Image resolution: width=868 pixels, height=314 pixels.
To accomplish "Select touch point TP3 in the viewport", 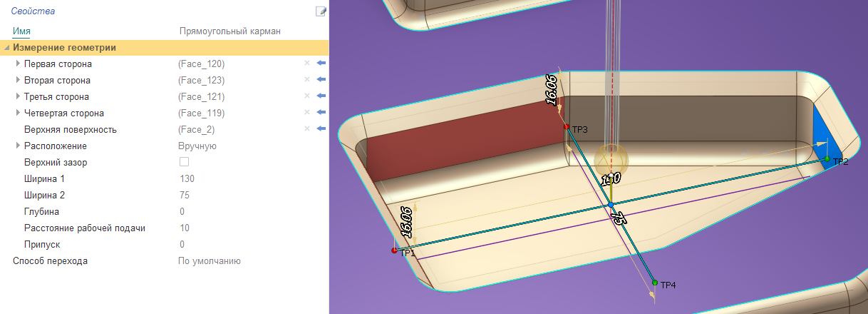I will pos(567,128).
